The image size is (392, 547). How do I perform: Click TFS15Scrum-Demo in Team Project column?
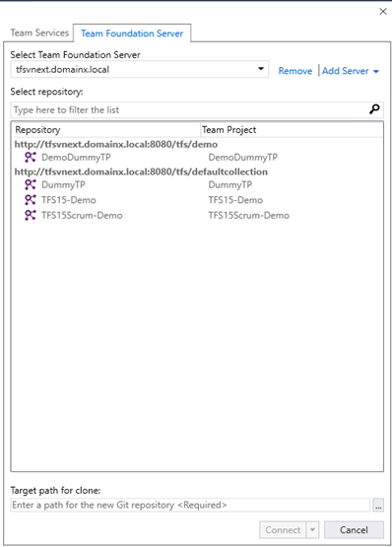248,215
